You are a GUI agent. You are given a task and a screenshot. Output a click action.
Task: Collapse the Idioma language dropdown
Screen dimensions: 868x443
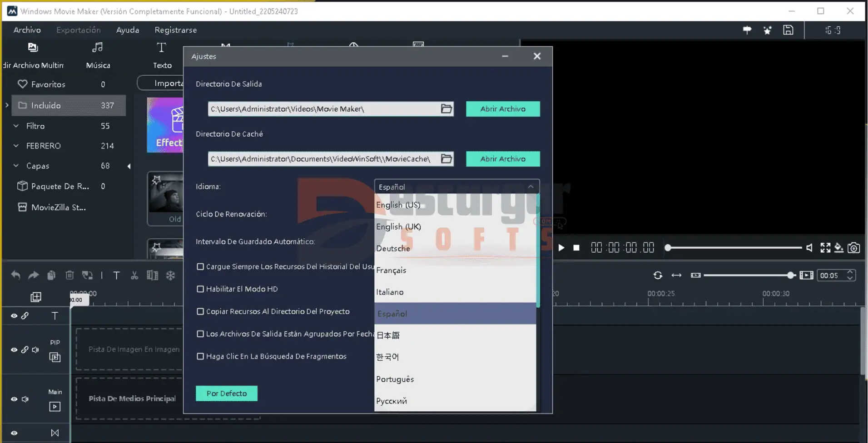[531, 187]
